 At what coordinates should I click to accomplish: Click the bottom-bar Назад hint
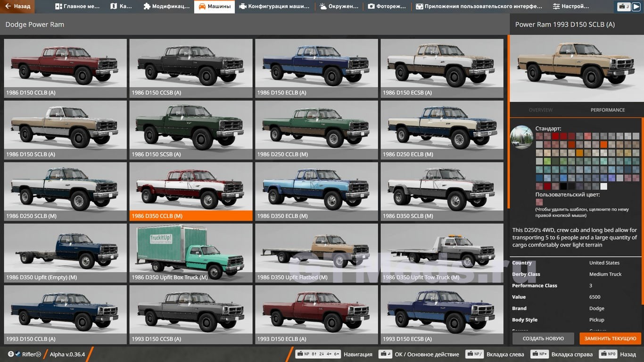pos(617,354)
